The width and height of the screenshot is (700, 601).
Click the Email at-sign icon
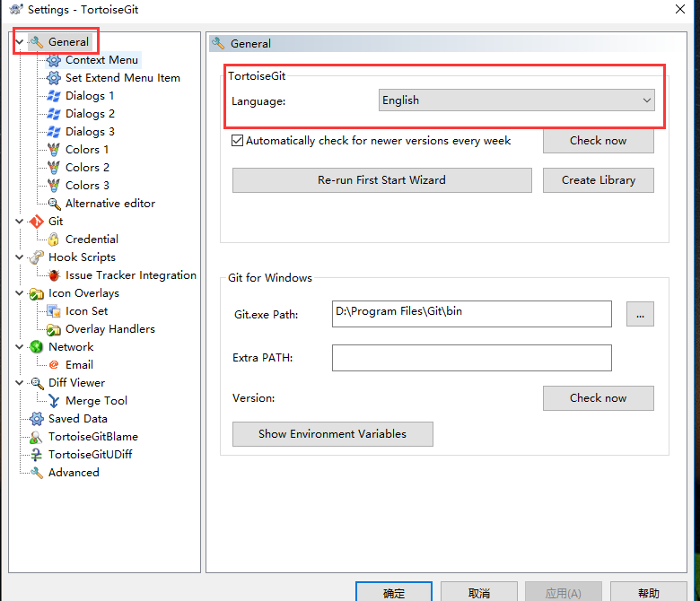click(x=54, y=364)
